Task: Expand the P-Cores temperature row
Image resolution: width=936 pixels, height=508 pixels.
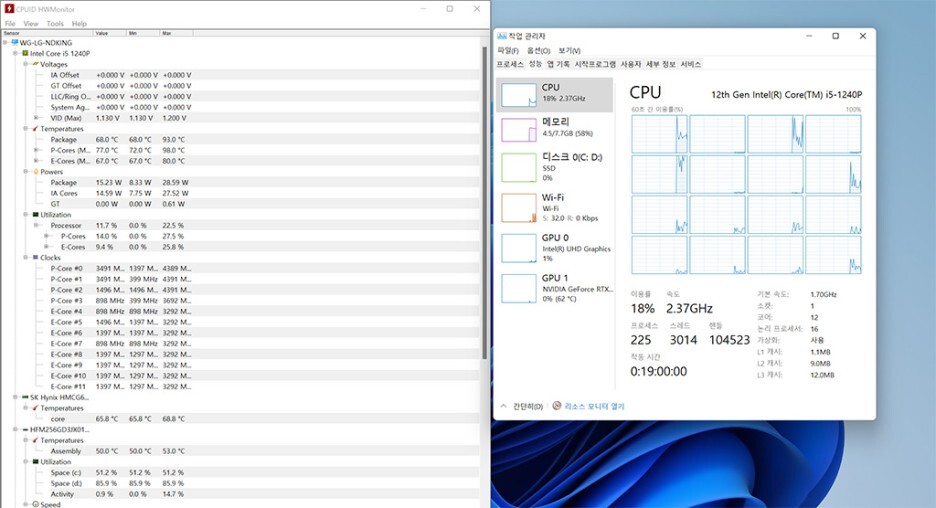Action: pos(36,150)
